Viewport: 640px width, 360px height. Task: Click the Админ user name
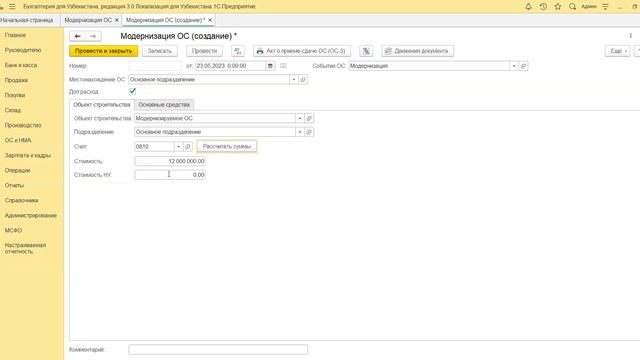[589, 7]
